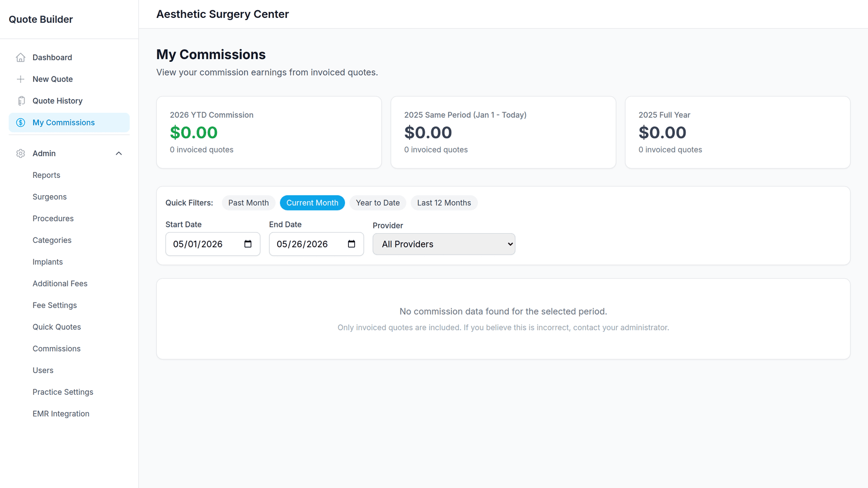Open the Start Date calendar picker icon
868x488 pixels.
[x=248, y=244]
